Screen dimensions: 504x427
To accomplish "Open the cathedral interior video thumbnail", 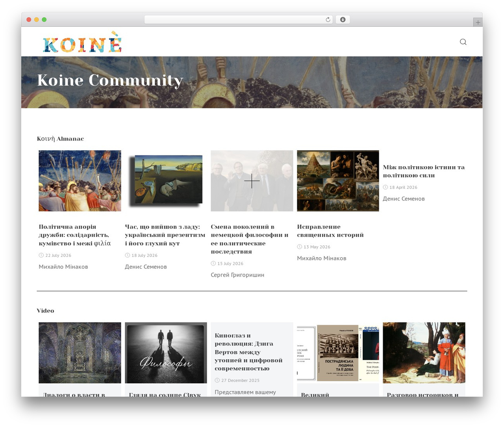I will pos(80,353).
